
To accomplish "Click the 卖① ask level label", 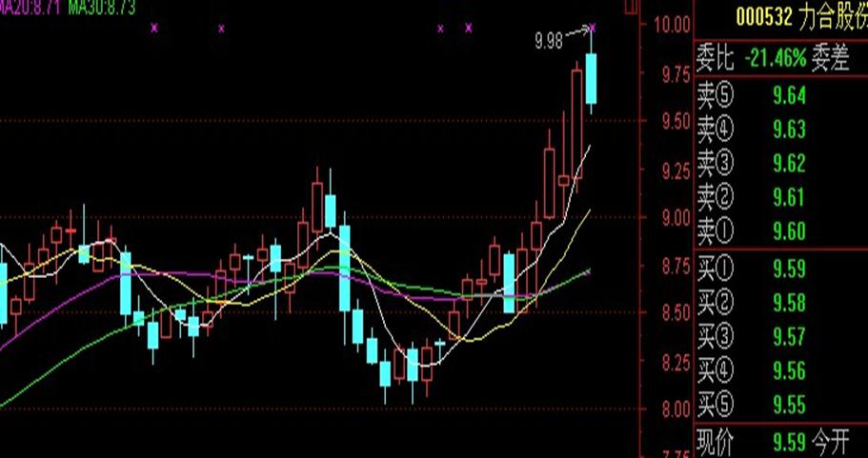I will (x=715, y=231).
